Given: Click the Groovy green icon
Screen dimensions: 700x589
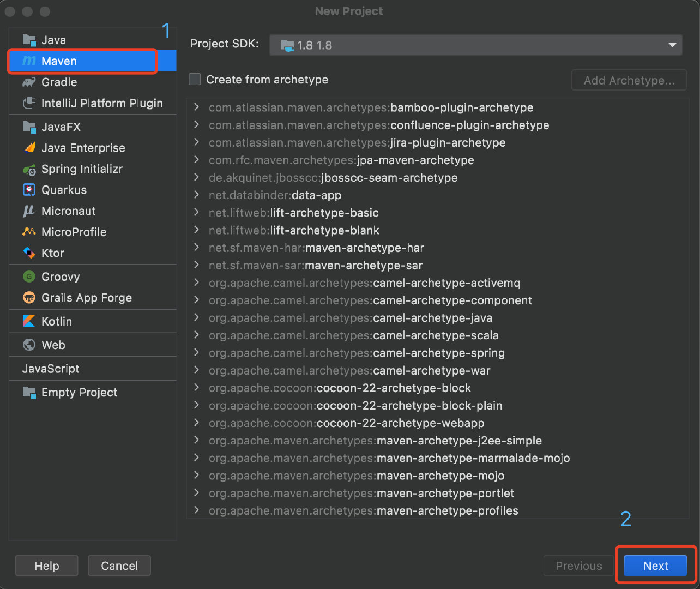Looking at the screenshot, I should [x=29, y=277].
